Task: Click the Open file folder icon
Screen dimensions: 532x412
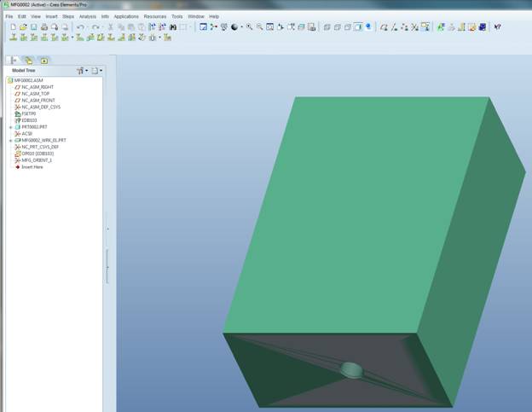Action: tap(23, 27)
